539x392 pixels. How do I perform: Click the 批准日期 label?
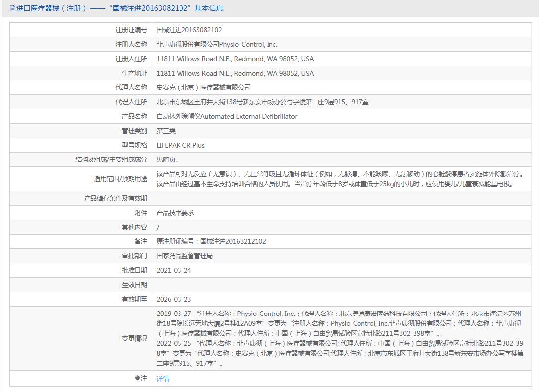(x=134, y=270)
